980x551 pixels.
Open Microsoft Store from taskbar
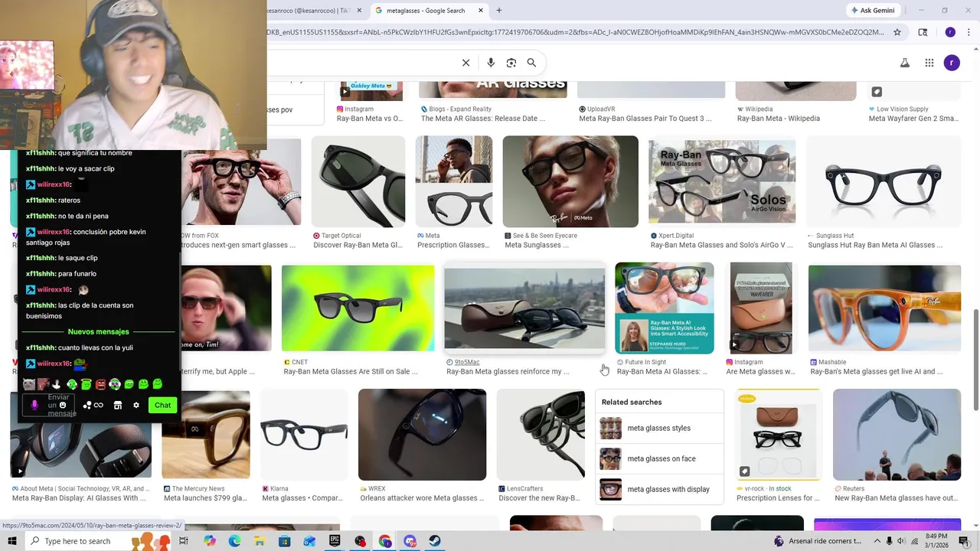click(x=285, y=541)
